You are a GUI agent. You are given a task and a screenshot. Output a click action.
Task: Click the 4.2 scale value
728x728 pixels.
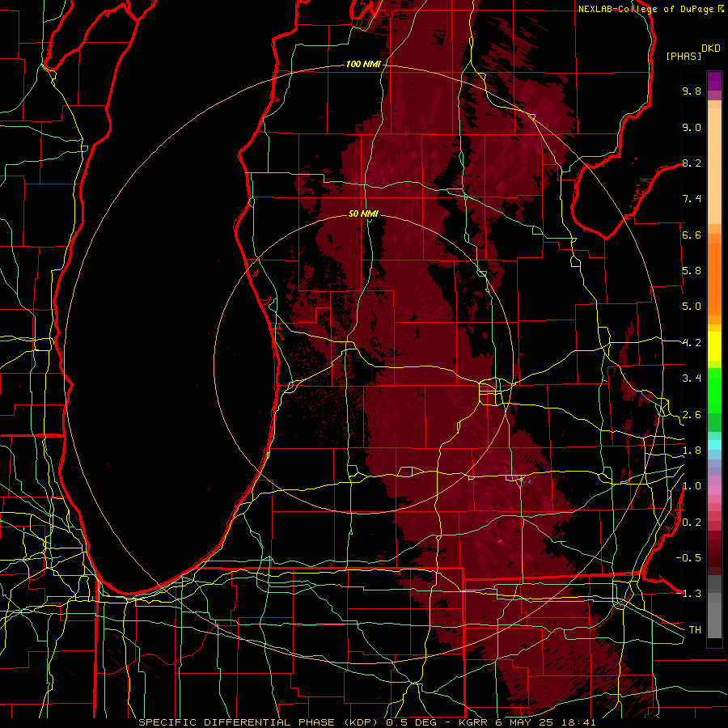click(x=692, y=343)
